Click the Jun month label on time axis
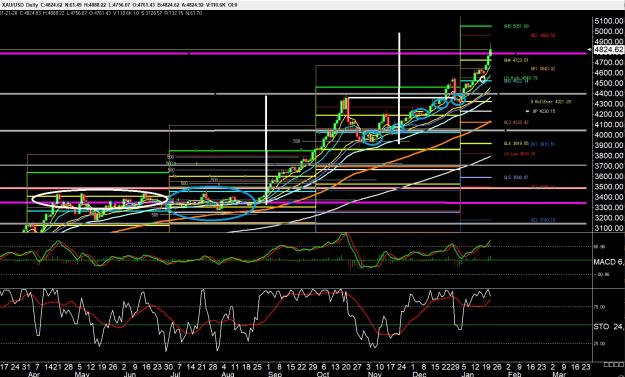Screen dimensions: 625x377 pyautogui.click(x=130, y=375)
